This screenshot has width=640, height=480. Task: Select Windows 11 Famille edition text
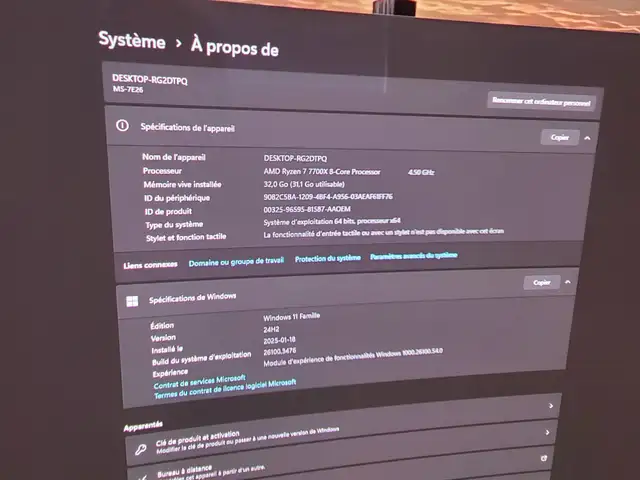pyautogui.click(x=291, y=317)
